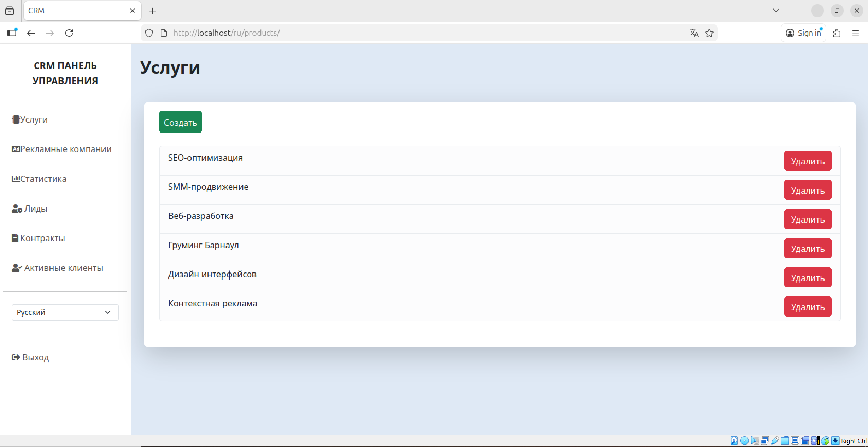Click the page info icon next to URL

click(164, 33)
